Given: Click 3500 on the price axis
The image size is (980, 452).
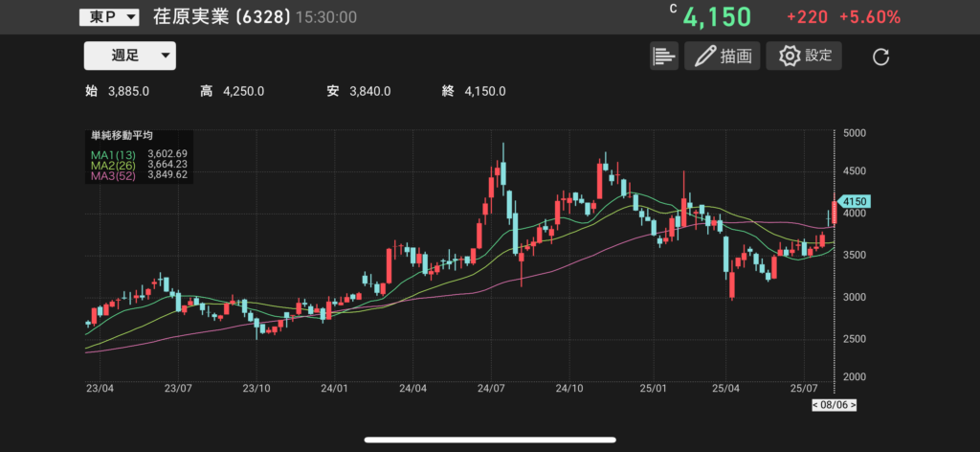Looking at the screenshot, I should pyautogui.click(x=854, y=255).
